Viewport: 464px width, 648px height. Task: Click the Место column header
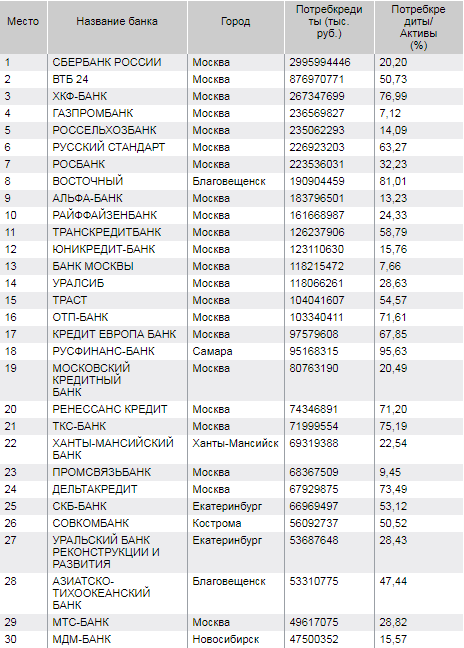coord(23,21)
